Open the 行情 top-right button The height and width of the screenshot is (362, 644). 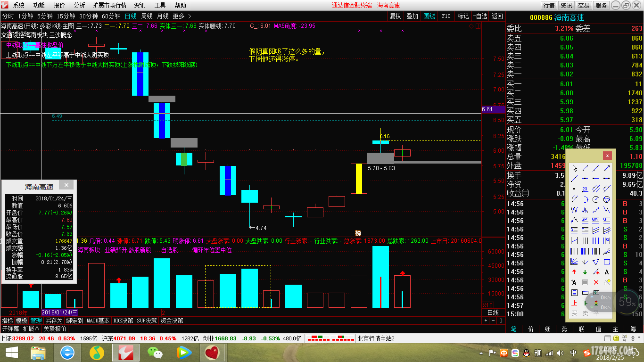[549, 5]
